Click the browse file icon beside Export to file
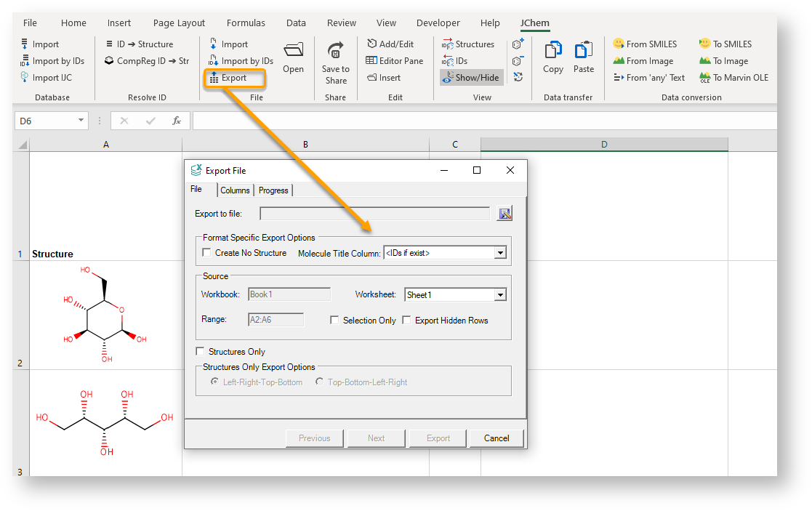 point(505,213)
